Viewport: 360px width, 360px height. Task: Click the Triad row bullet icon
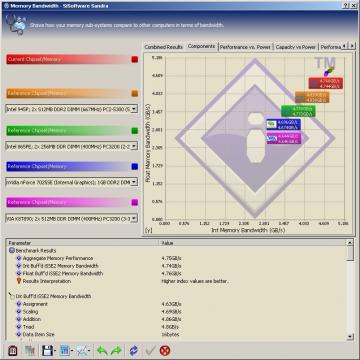pyautogui.click(x=19, y=327)
